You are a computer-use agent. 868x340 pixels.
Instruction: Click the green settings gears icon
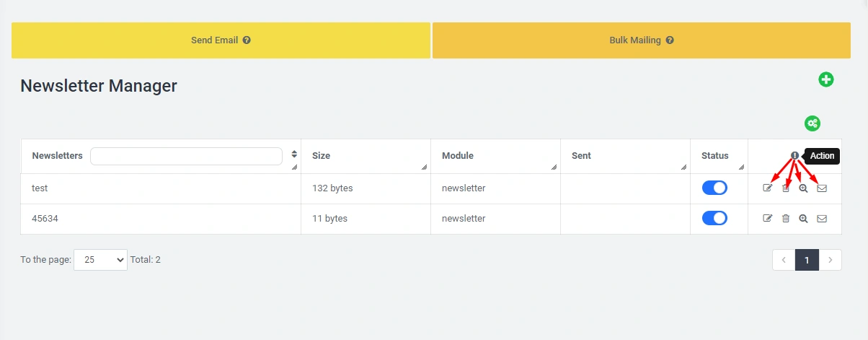812,123
